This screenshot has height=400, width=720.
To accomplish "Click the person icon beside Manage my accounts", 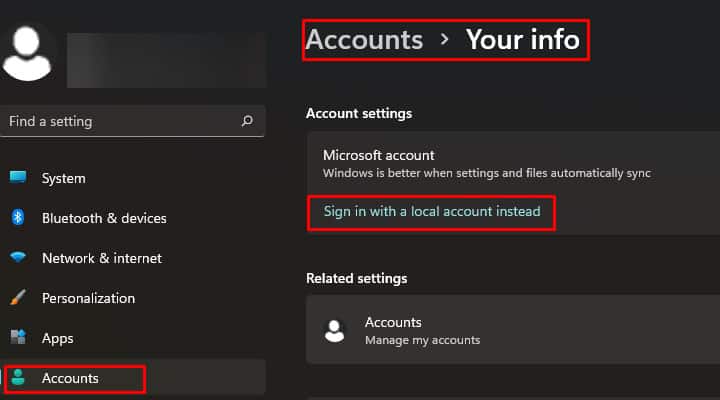I will click(334, 331).
